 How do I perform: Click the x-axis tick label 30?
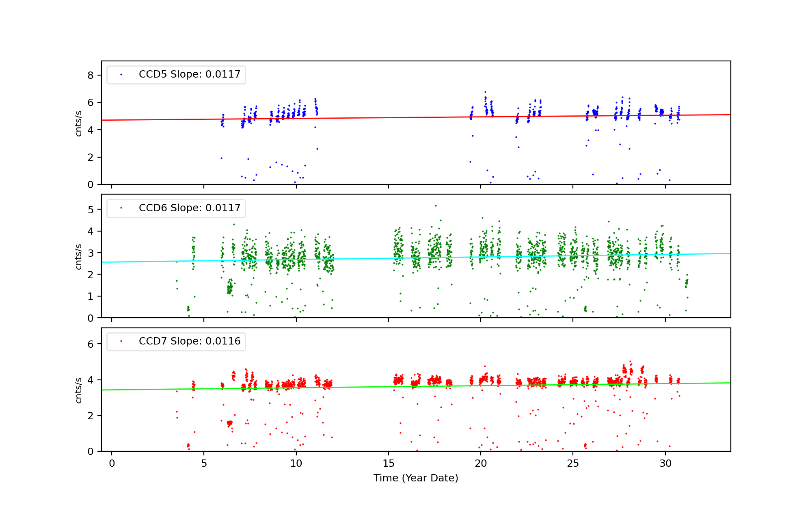pyautogui.click(x=665, y=464)
